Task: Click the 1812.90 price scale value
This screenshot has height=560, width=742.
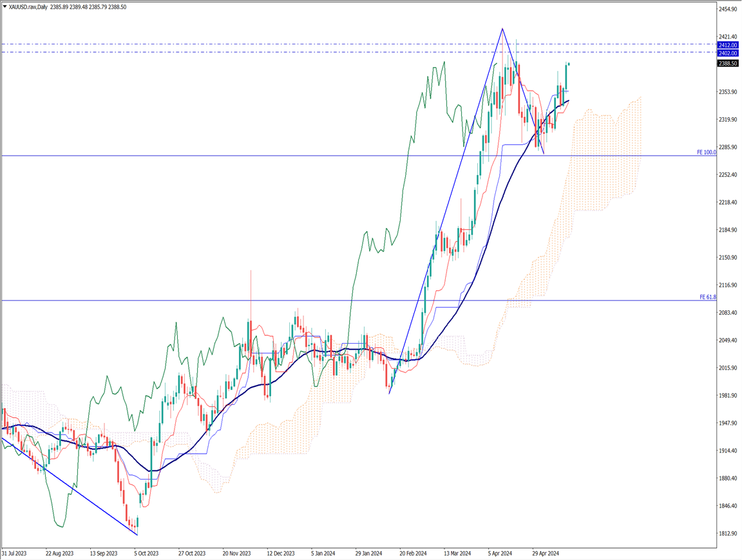Action: pos(728,534)
